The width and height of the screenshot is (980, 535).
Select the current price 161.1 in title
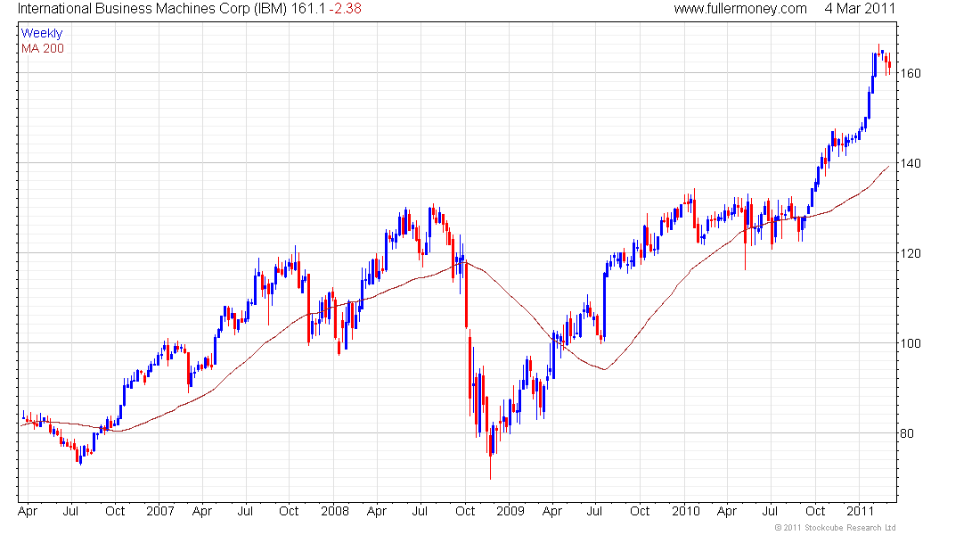point(308,9)
